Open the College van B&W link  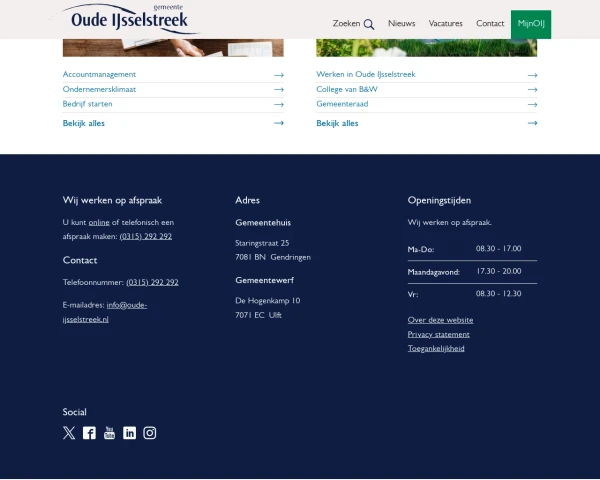click(x=347, y=89)
